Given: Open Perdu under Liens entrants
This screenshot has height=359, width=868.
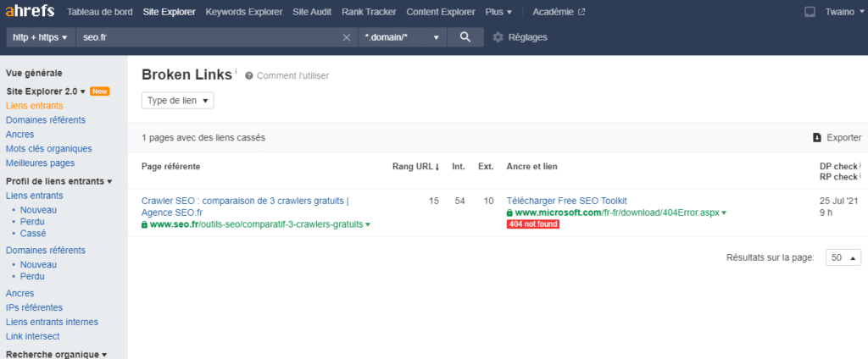Looking at the screenshot, I should (32, 222).
